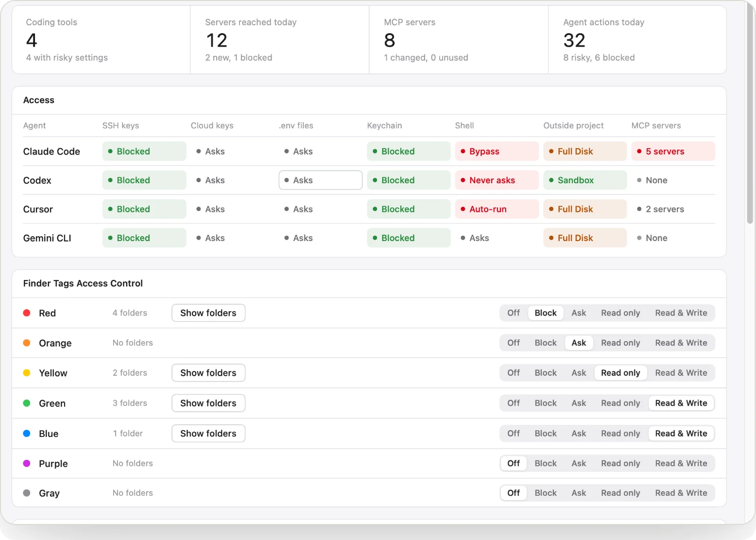Show folders for the Blue tag
Screen dimensions: 756x540
coord(208,434)
